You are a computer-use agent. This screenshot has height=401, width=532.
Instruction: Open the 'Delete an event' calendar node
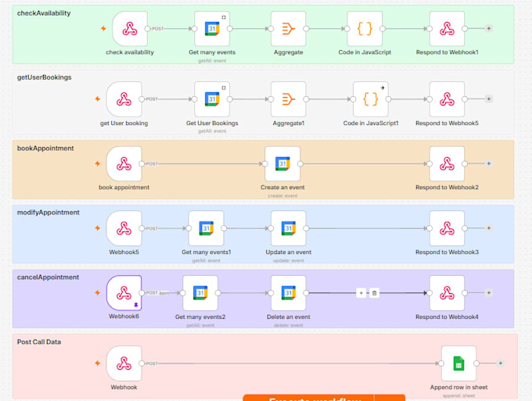[x=289, y=293]
